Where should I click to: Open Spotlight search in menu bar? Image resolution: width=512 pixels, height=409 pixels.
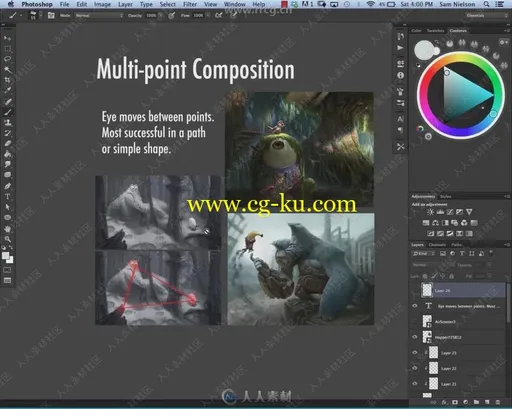click(486, 4)
